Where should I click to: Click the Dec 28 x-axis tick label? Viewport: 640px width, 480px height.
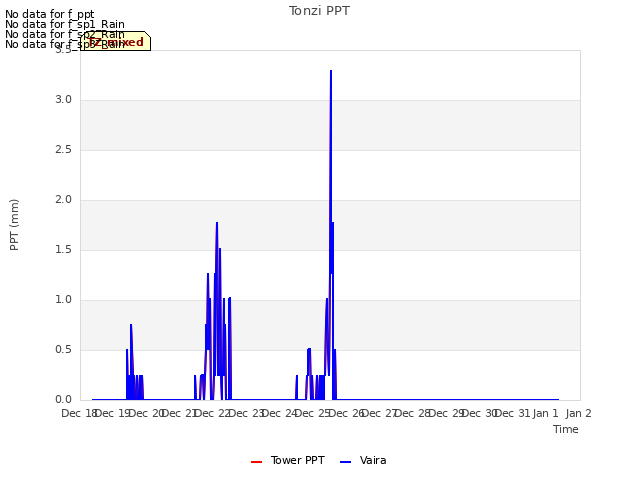tap(413, 413)
